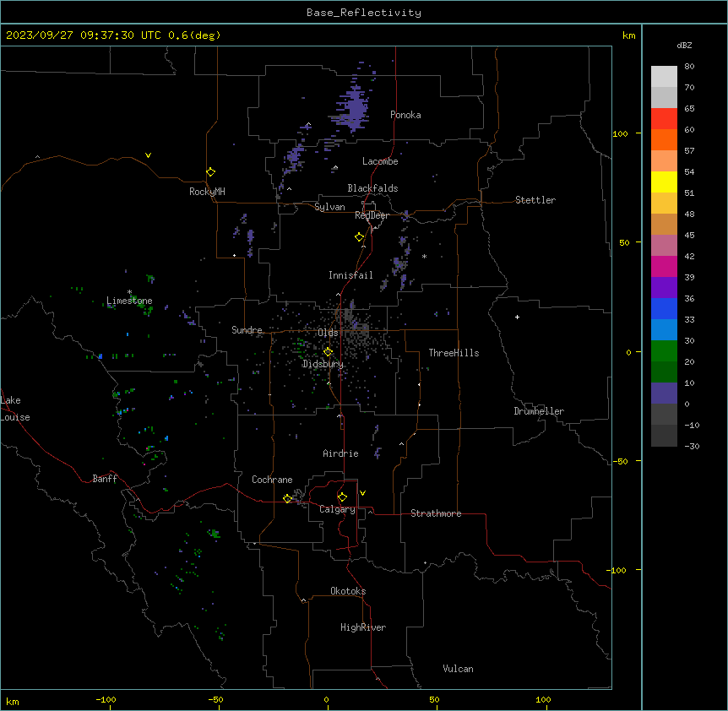Click the yellow diamond marker south of RedDeer
This screenshot has width=728, height=711.
tap(359, 237)
